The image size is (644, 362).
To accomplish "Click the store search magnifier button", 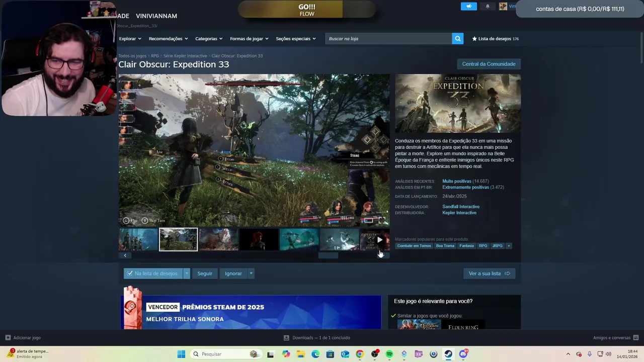I will pos(457,39).
